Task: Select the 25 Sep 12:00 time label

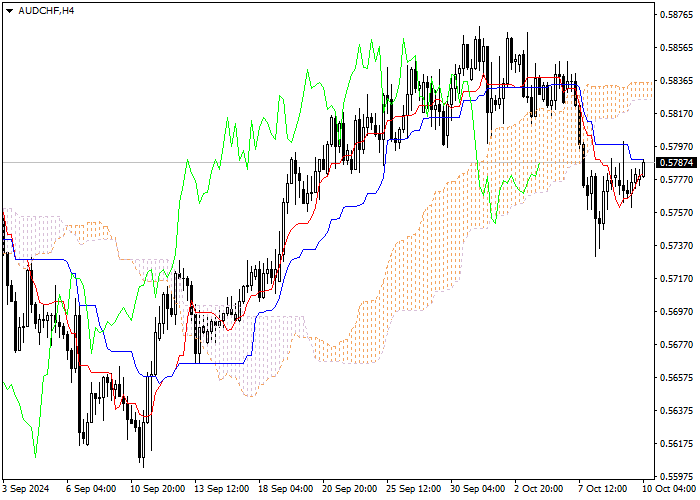Action: point(414,489)
